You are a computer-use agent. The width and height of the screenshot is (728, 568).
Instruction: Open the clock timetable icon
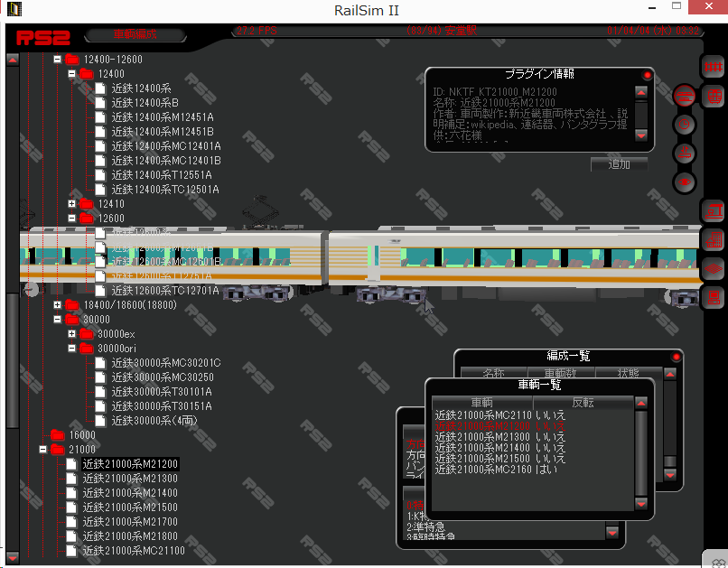tap(685, 125)
